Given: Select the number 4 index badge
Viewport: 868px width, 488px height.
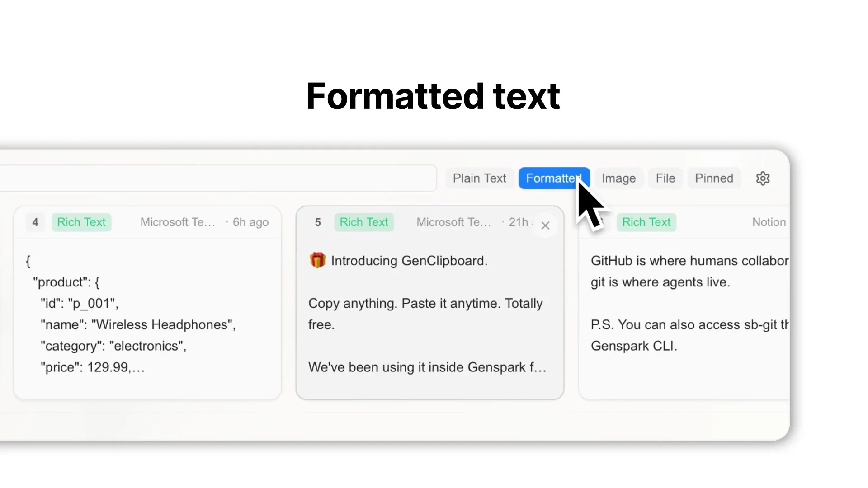Looking at the screenshot, I should click(x=35, y=222).
